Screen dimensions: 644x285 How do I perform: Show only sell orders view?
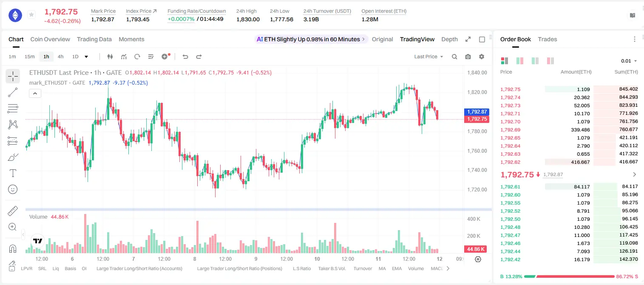pos(550,61)
